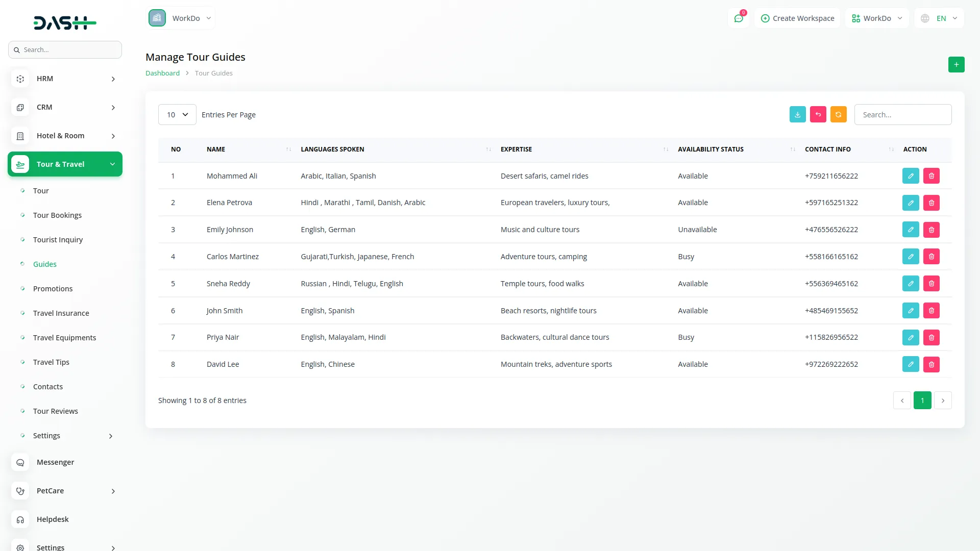980x551 pixels.
Task: Open Tour Bookings in sidebar
Action: (x=57, y=215)
